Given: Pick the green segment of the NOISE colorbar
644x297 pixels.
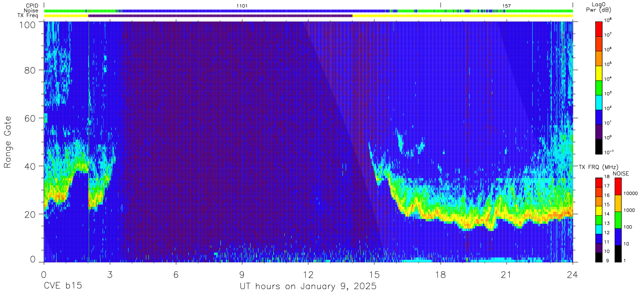Looking at the screenshot, I should (618, 219).
